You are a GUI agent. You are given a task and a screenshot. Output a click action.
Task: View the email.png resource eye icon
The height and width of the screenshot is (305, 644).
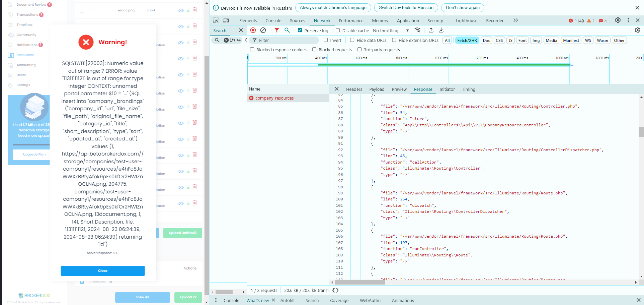tap(180, 10)
